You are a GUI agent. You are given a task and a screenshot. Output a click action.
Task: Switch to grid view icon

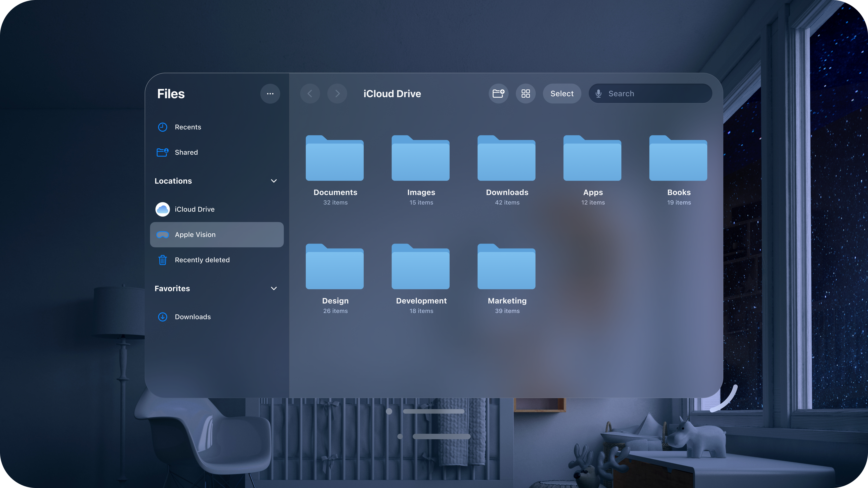[x=525, y=93]
